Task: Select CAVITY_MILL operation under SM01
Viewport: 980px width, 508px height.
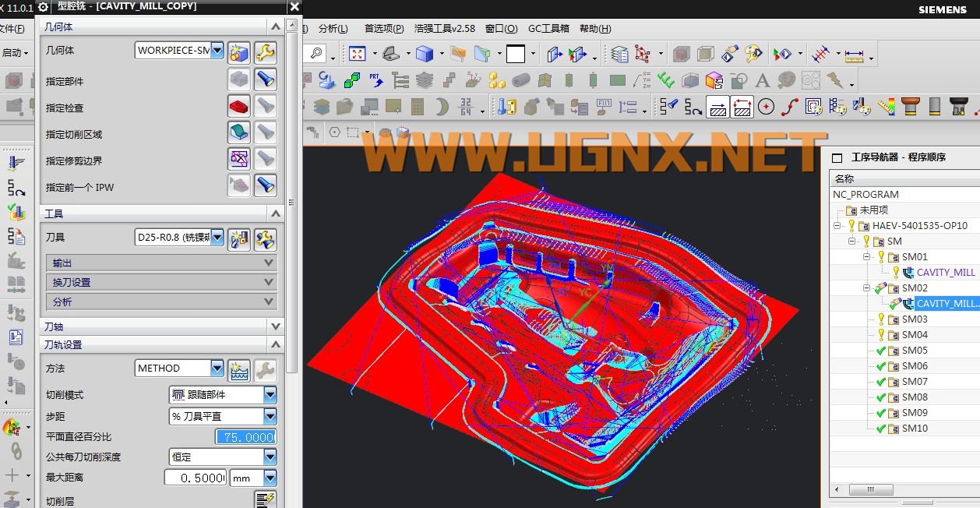Action: point(946,273)
